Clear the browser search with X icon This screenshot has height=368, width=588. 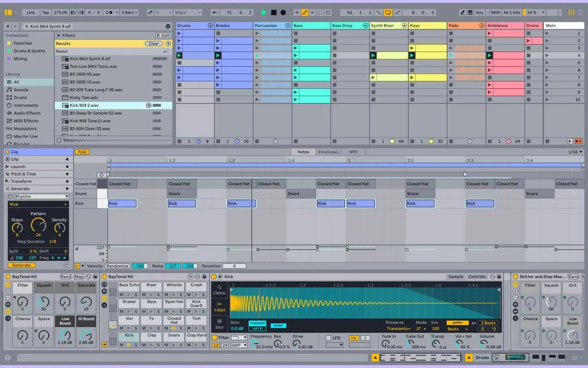pyautogui.click(x=168, y=27)
